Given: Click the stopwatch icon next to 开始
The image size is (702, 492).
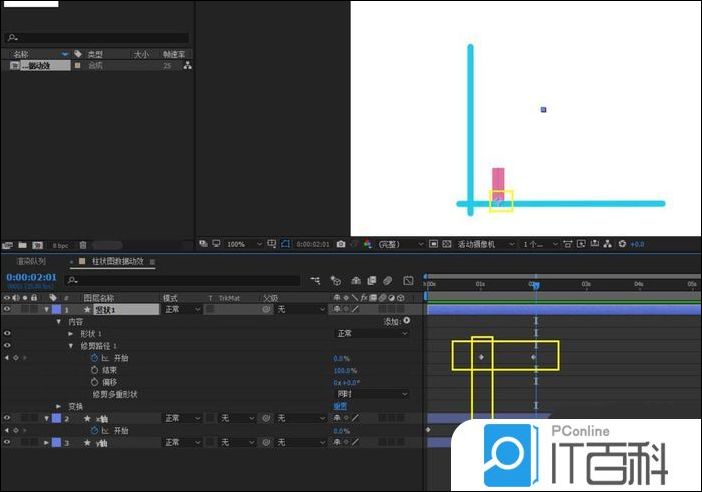Looking at the screenshot, I should [93, 357].
